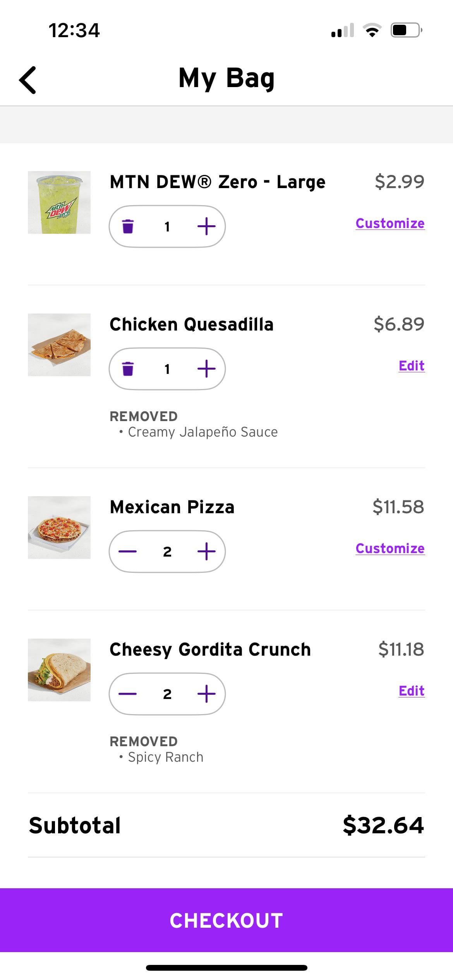Edit the Chicken Quesadilla item

pyautogui.click(x=412, y=366)
